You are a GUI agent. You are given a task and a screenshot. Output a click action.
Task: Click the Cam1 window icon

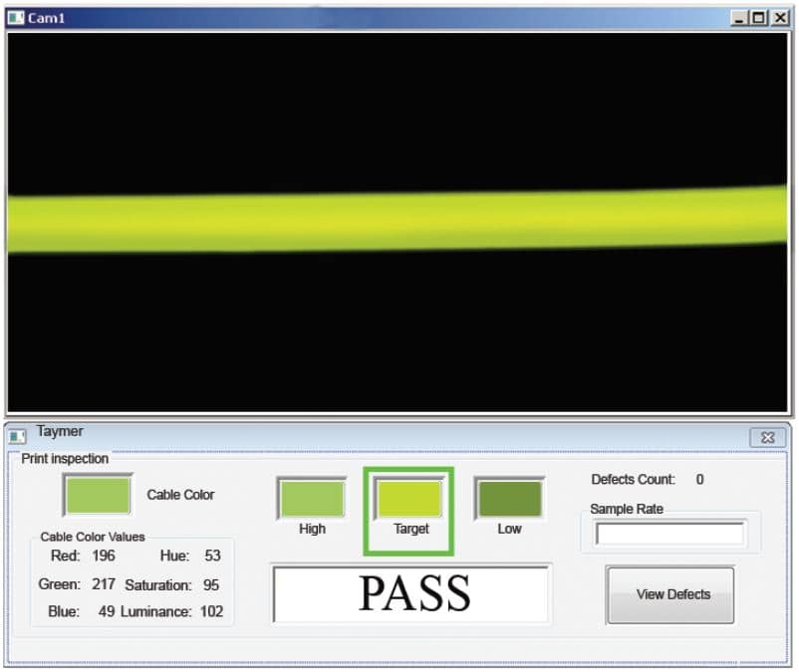click(x=17, y=18)
